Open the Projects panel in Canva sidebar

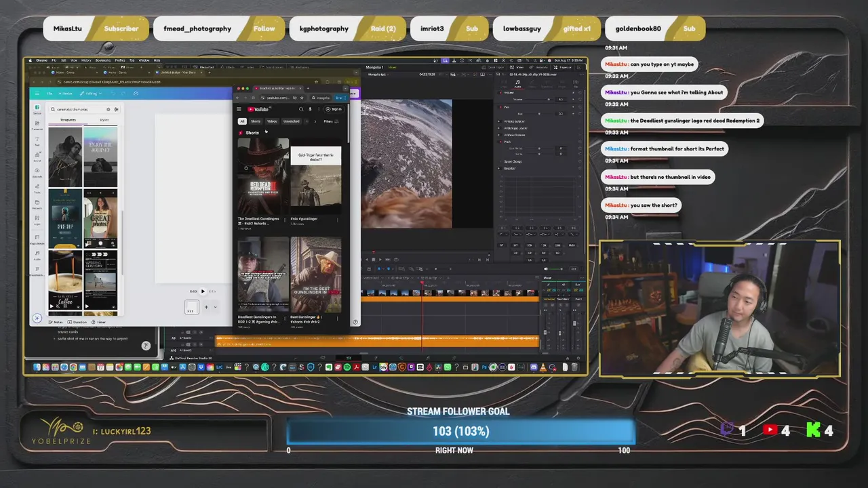coord(37,204)
